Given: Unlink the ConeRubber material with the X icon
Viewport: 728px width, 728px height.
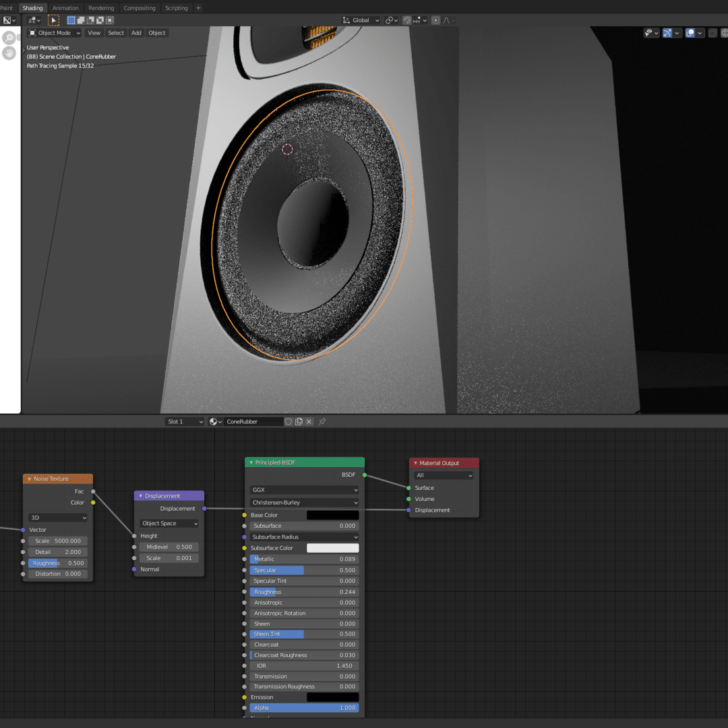Looking at the screenshot, I should coord(309,421).
